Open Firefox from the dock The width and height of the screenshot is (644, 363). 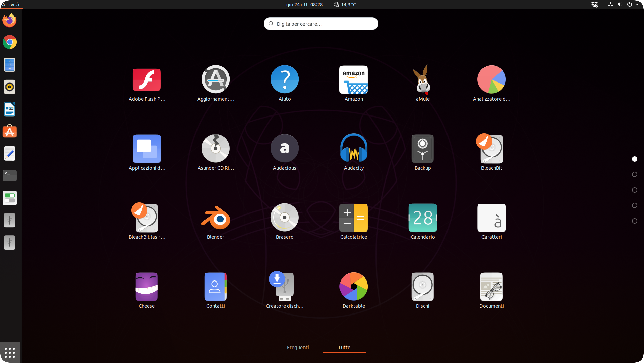[x=10, y=20]
